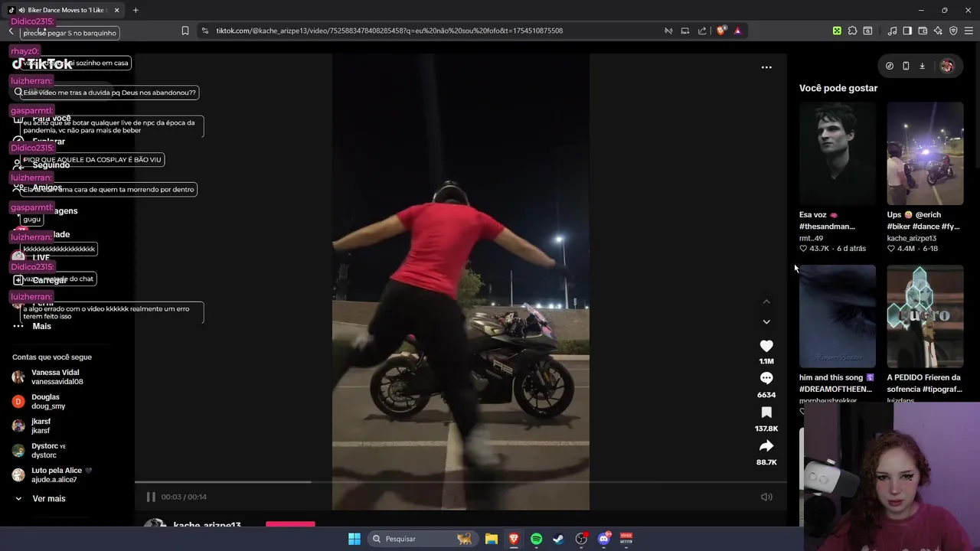Viewport: 980px width, 551px height.
Task: Open the three-dots video options menu
Action: (x=766, y=67)
